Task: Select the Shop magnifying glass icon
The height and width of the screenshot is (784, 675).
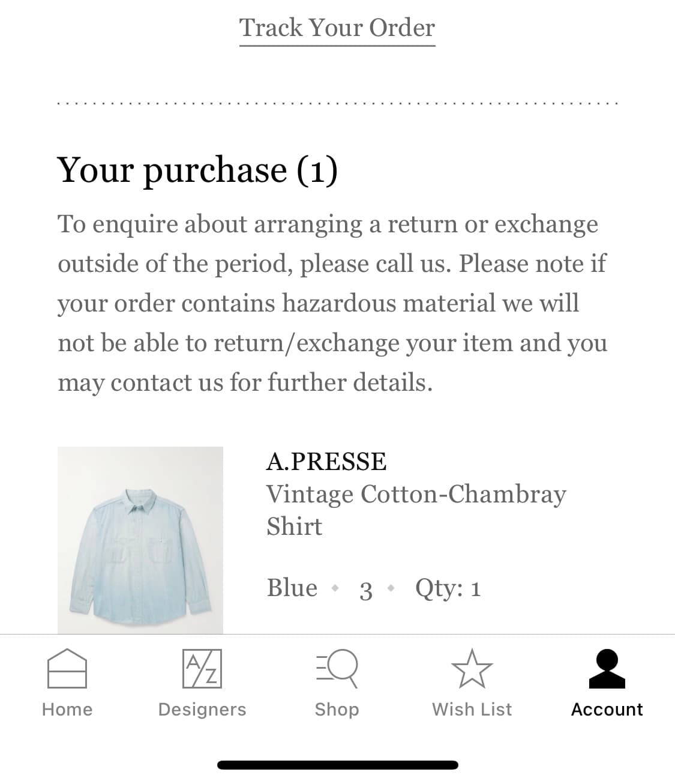Action: (x=337, y=669)
